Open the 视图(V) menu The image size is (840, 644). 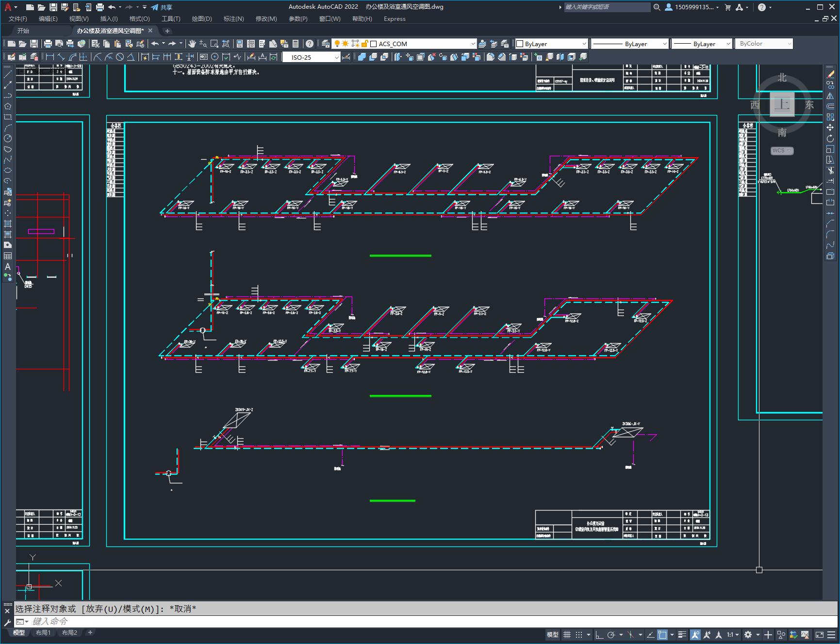click(79, 18)
